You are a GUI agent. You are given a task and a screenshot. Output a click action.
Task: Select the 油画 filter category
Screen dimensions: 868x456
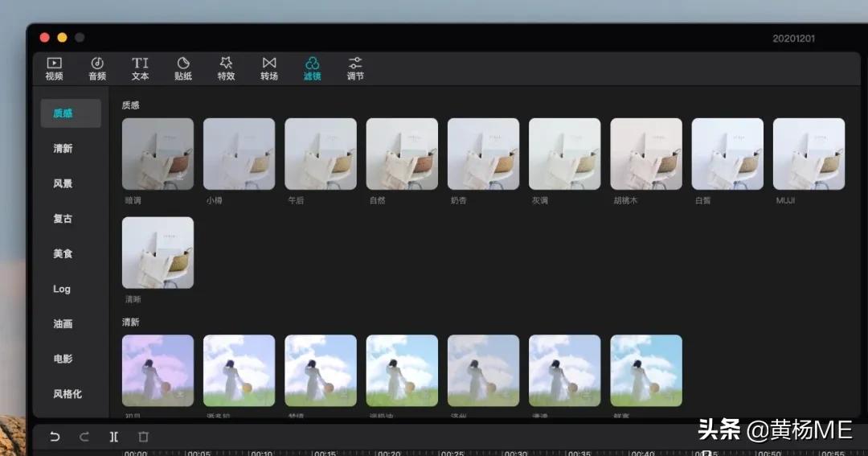63,323
